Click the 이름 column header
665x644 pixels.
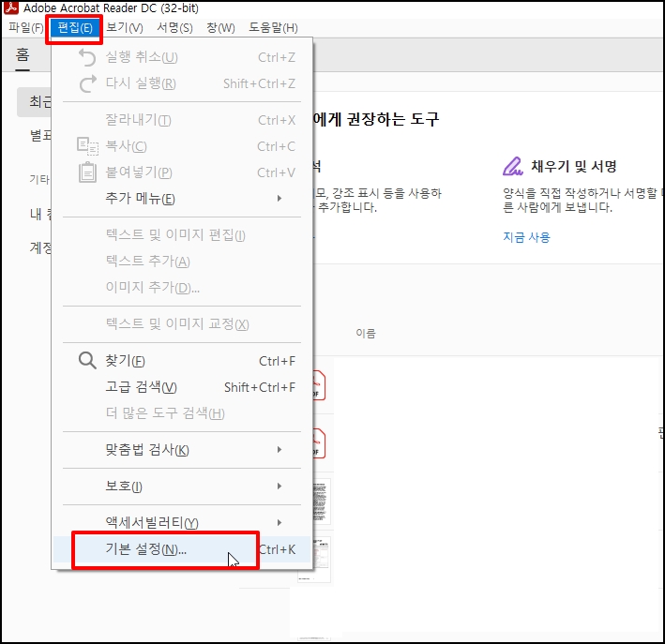[366, 333]
